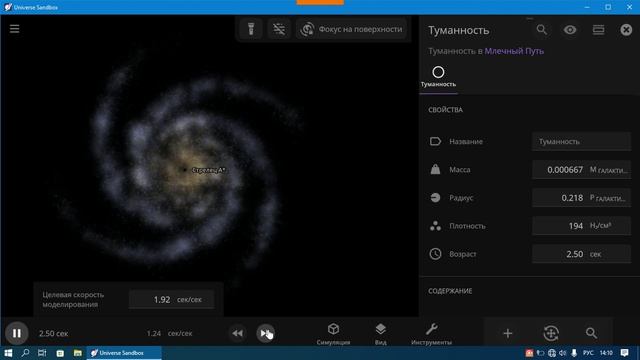Open the notification center icon
Screen dimensions: 640x360
click(625, 353)
